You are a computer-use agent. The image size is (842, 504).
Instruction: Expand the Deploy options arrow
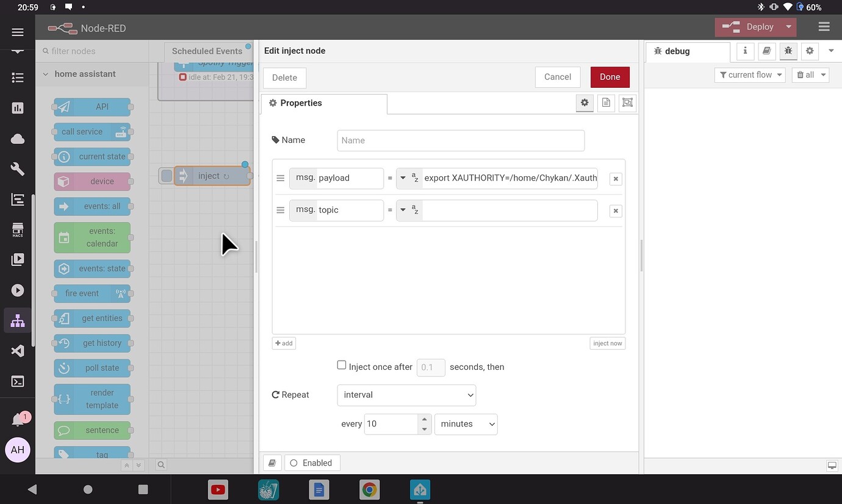(788, 27)
